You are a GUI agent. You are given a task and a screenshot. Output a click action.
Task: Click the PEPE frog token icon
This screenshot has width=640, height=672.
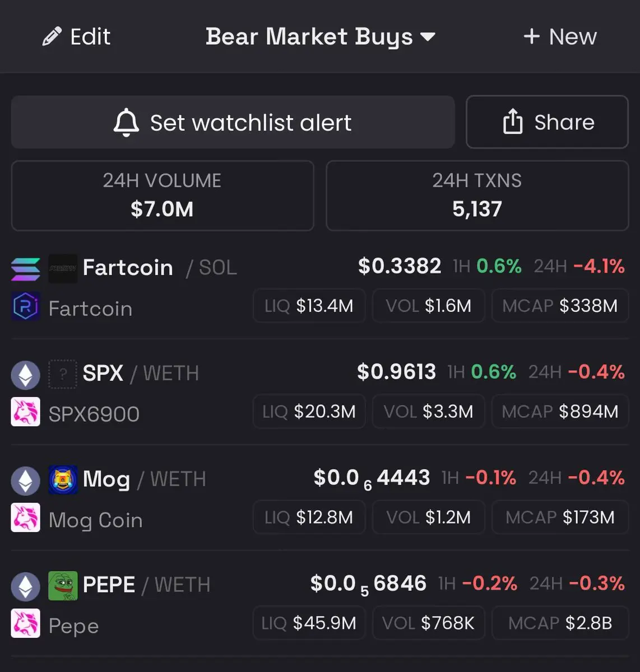pyautogui.click(x=63, y=586)
